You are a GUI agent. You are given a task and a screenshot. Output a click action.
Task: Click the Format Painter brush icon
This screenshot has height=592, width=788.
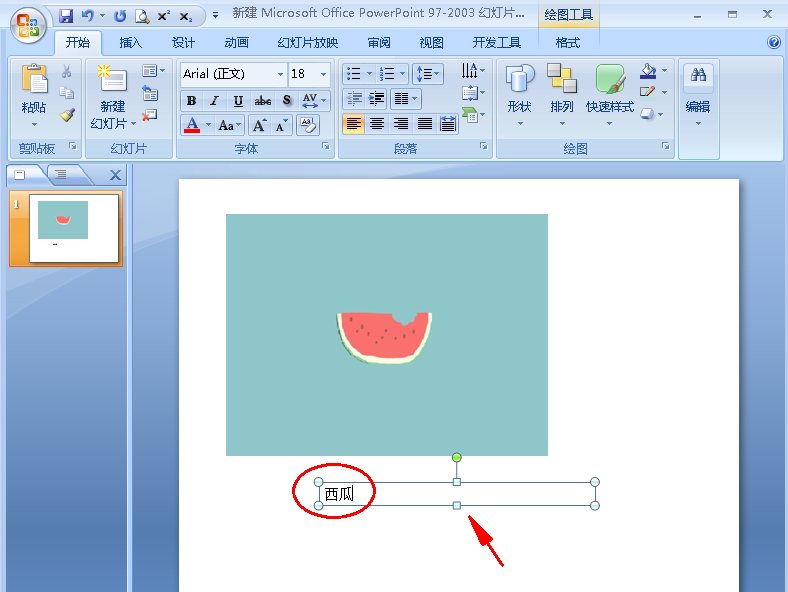point(67,115)
